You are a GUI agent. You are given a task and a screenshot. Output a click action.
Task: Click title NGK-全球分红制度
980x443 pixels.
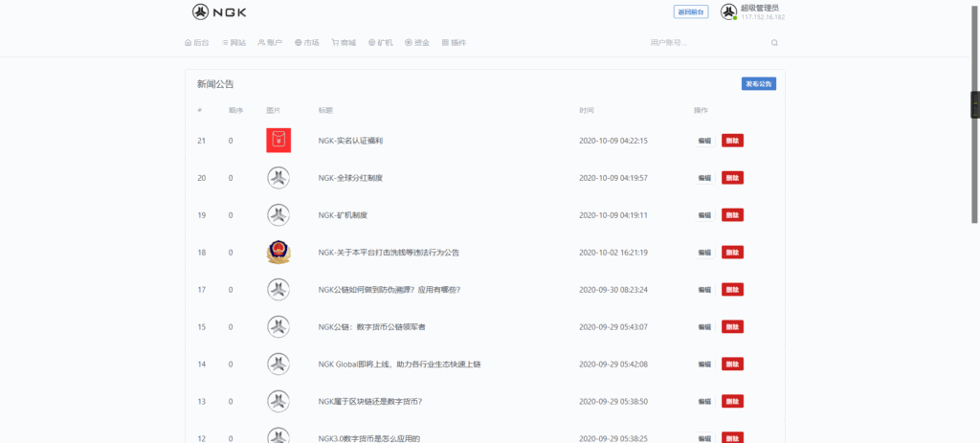[350, 178]
